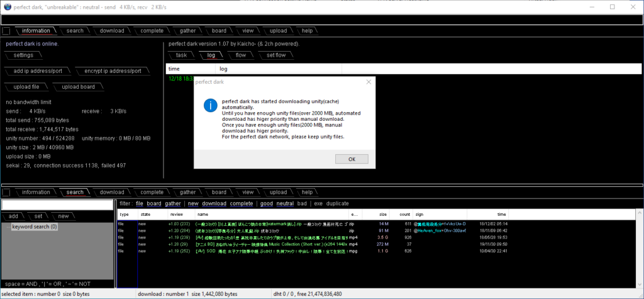The width and height of the screenshot is (644, 299).
Task: Click the blue info icon in dialog
Action: (210, 105)
